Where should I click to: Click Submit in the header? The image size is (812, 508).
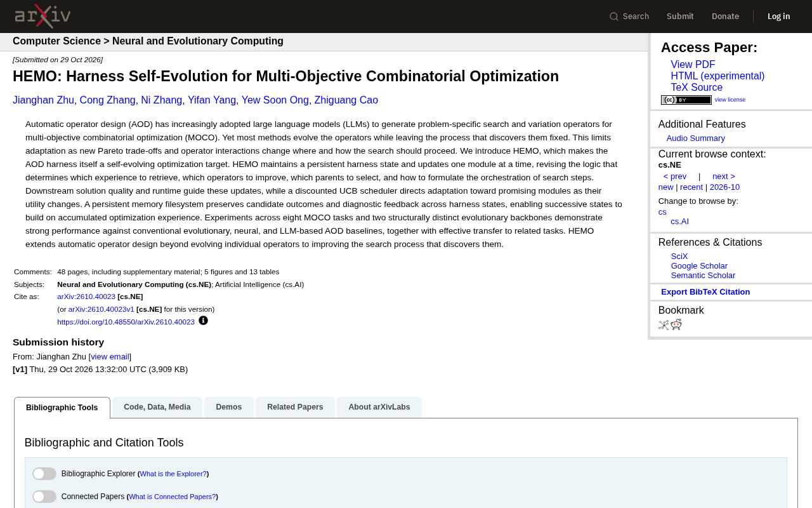680,17
